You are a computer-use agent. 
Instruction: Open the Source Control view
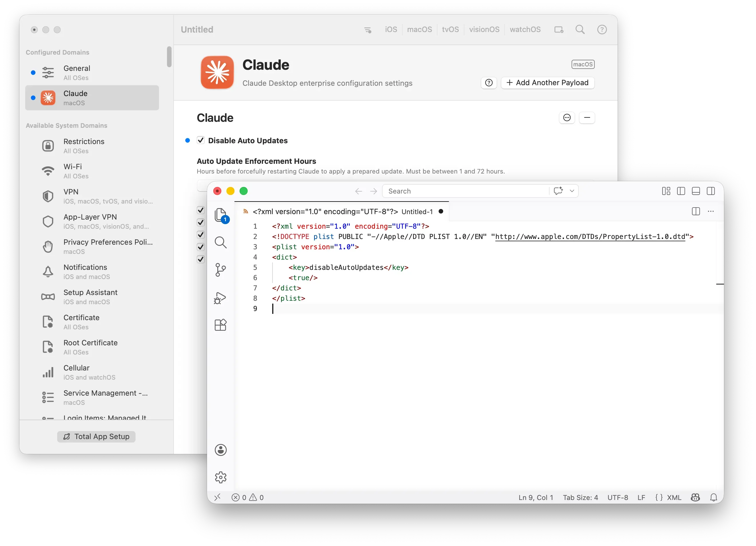[221, 270]
